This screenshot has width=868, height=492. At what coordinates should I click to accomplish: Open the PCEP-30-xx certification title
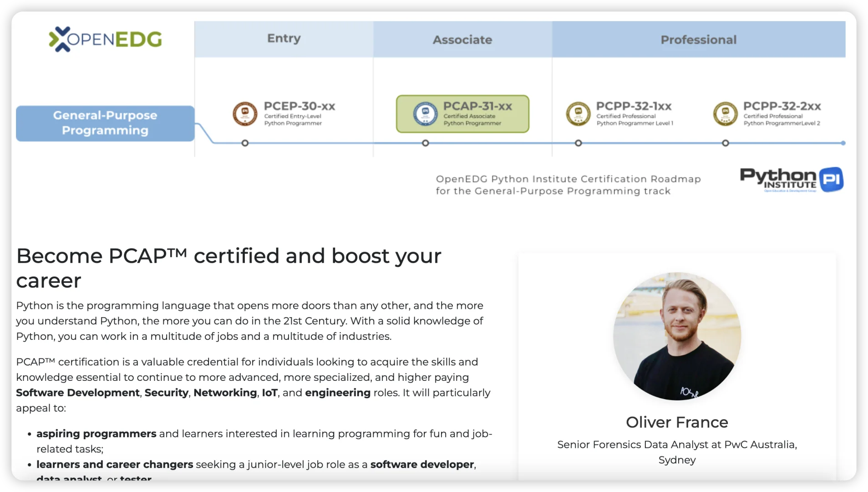coord(299,106)
